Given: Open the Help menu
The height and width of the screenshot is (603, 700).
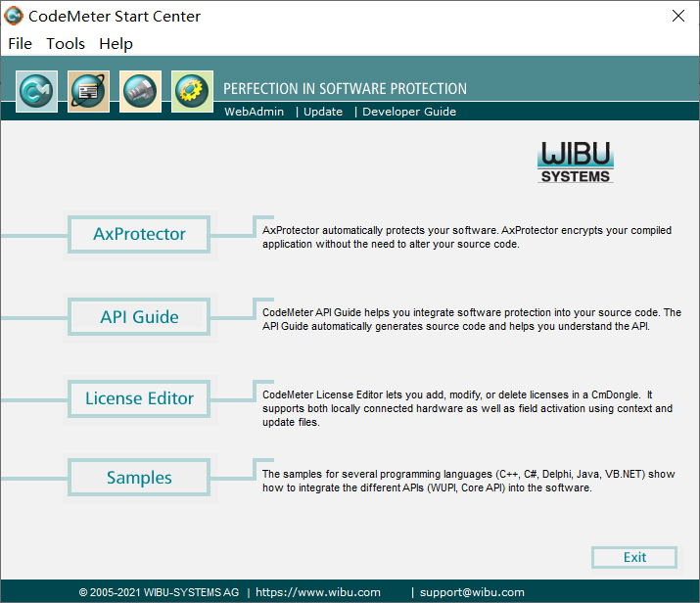Looking at the screenshot, I should 116,43.
